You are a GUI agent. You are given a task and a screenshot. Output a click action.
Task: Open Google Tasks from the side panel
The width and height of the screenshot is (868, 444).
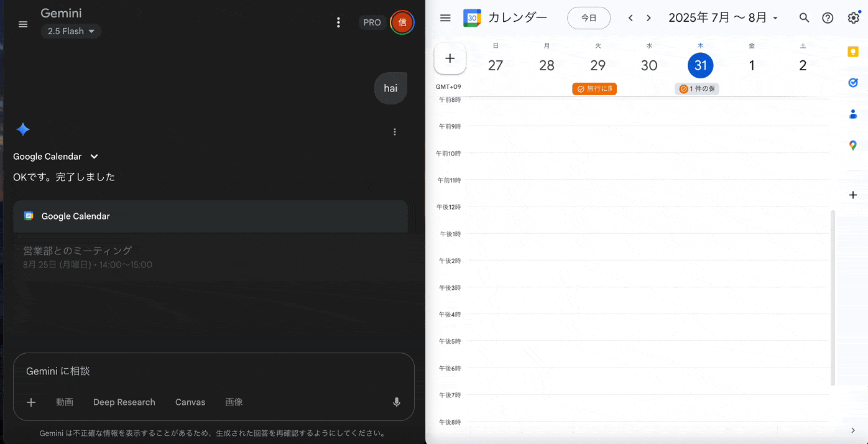[x=853, y=83]
